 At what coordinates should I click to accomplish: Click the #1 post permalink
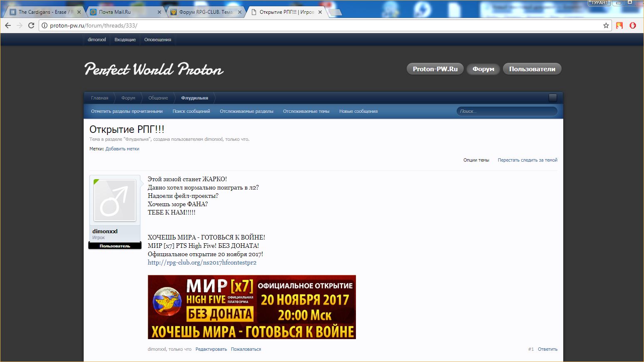pos(531,349)
